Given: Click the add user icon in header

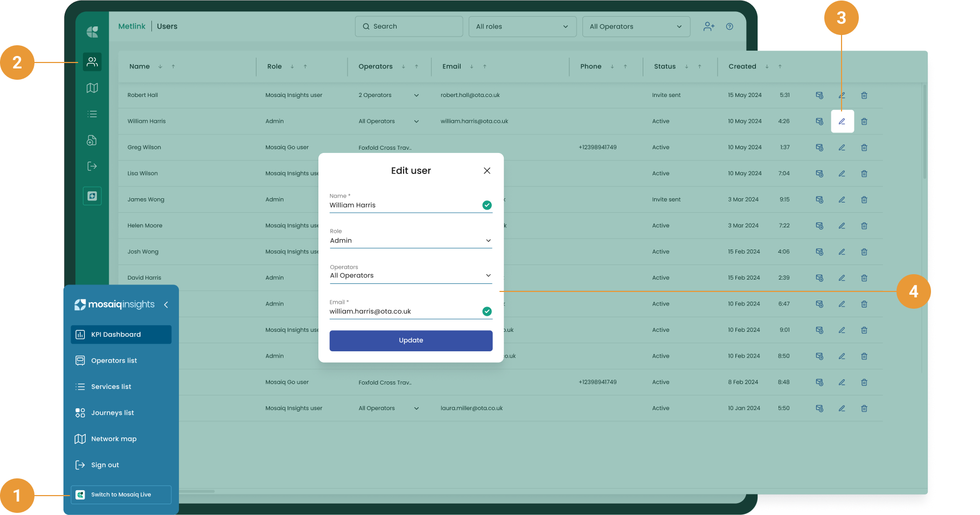Looking at the screenshot, I should click(x=708, y=26).
